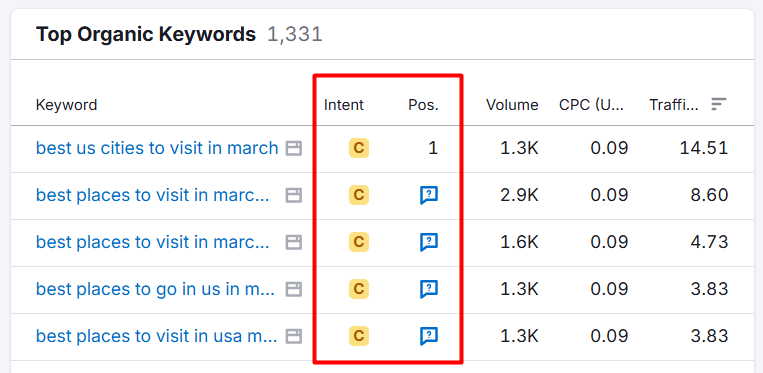
Task: Click the Keyword column header
Action: (66, 105)
